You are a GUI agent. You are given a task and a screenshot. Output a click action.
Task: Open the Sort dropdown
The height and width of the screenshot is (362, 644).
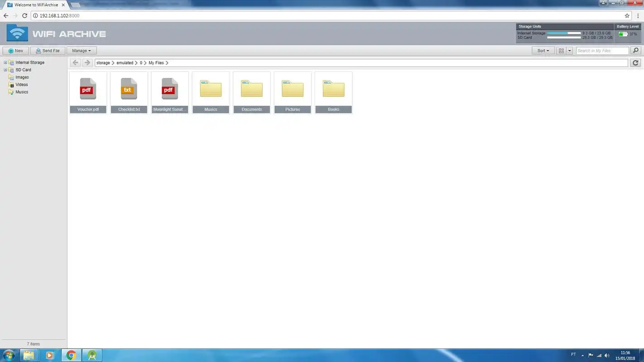click(543, 51)
